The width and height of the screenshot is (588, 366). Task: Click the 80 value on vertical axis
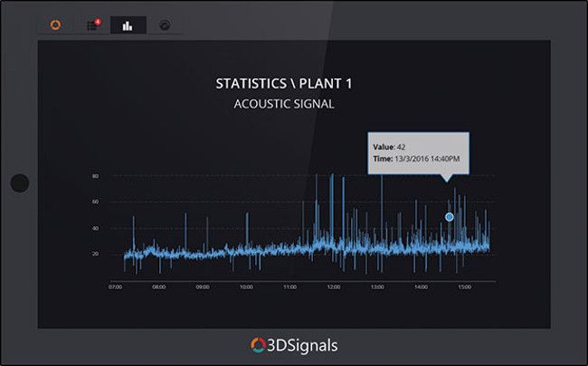click(x=94, y=176)
